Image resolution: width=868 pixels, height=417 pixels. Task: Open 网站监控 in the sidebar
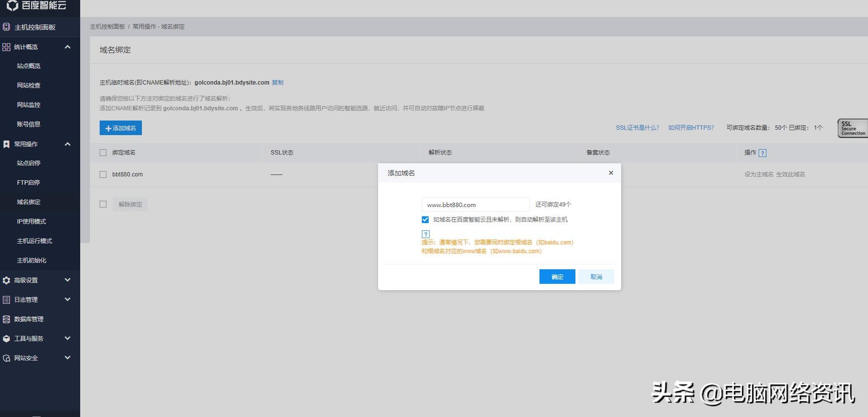[29, 105]
